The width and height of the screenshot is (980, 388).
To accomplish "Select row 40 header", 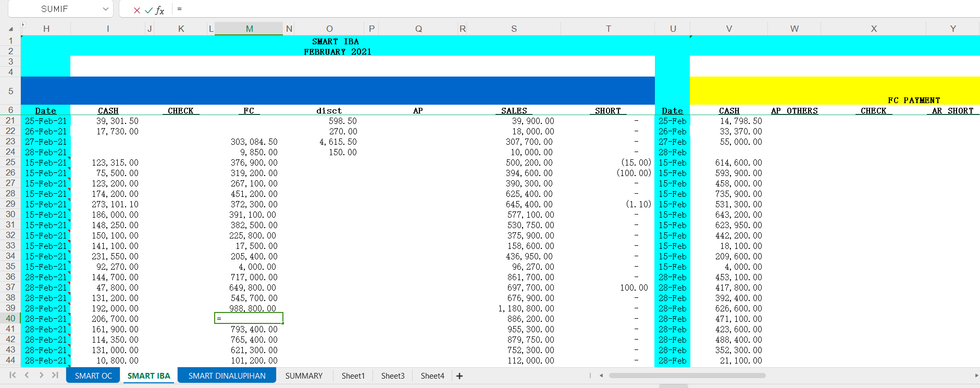I will pos(10,318).
